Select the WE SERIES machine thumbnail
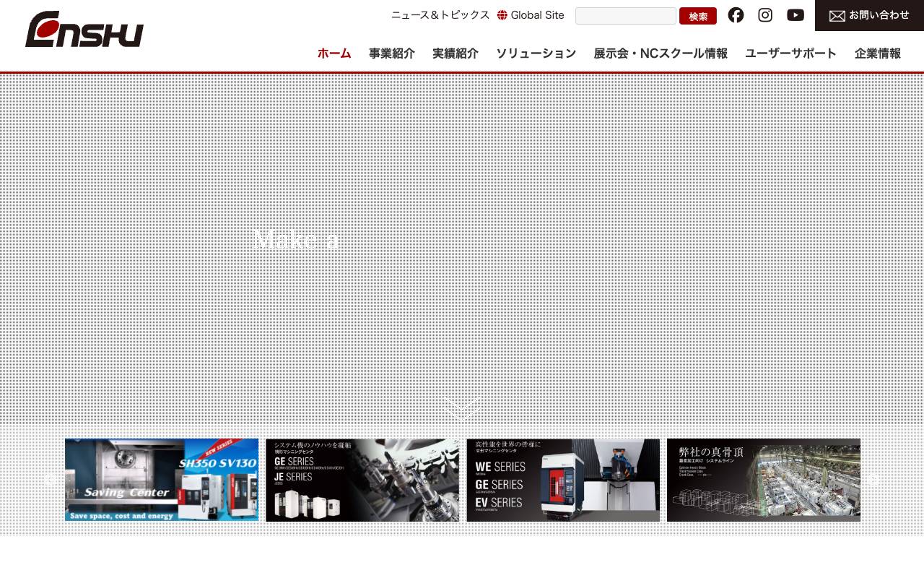 (562, 480)
